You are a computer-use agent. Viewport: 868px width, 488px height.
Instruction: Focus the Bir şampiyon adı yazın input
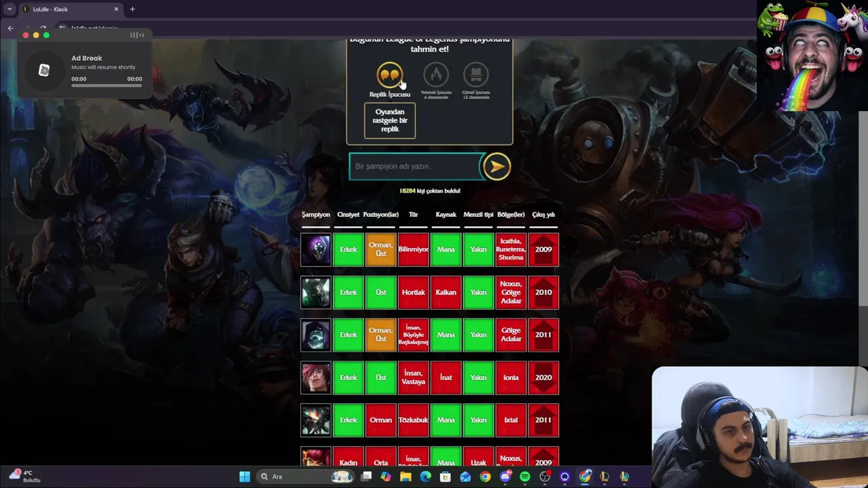(x=415, y=166)
